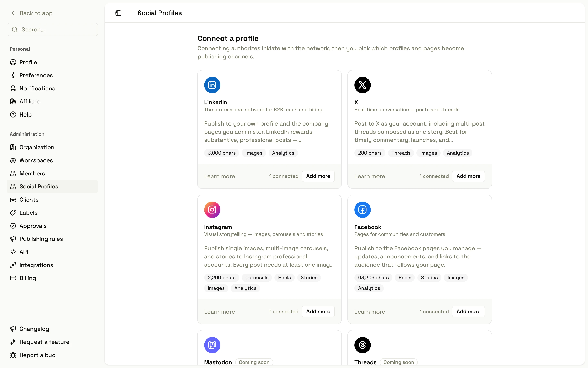This screenshot has width=588, height=368.
Task: Click the Publishing rules megaphone icon
Action: coord(13,239)
